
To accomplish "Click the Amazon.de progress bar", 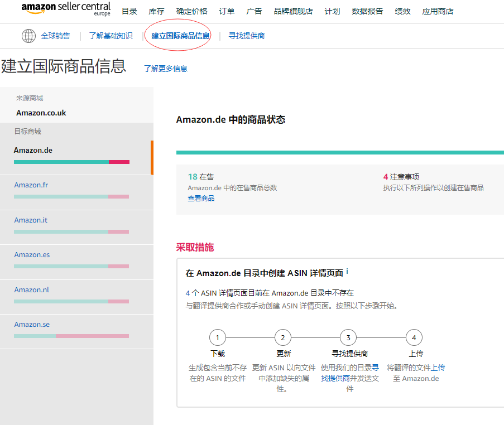I will [x=71, y=162].
